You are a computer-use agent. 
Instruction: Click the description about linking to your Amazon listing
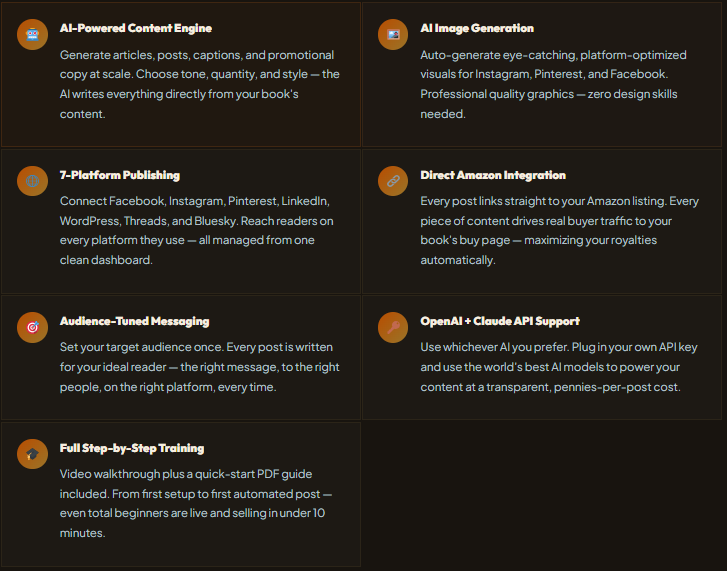click(x=557, y=230)
